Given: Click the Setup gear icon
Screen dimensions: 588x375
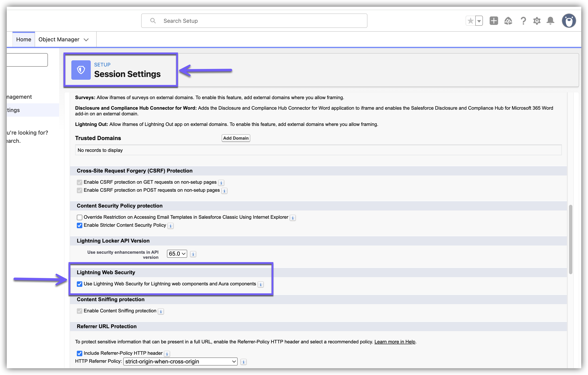Looking at the screenshot, I should click(x=537, y=21).
